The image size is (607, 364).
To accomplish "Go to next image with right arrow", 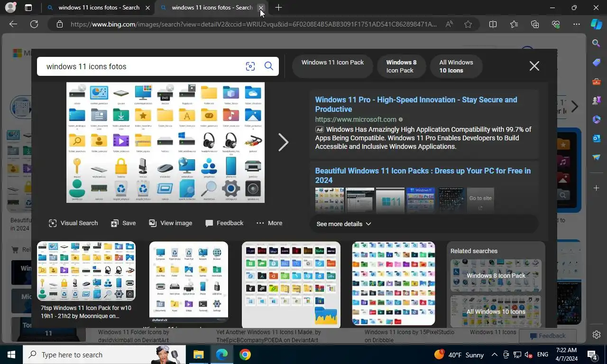I will point(283,142).
